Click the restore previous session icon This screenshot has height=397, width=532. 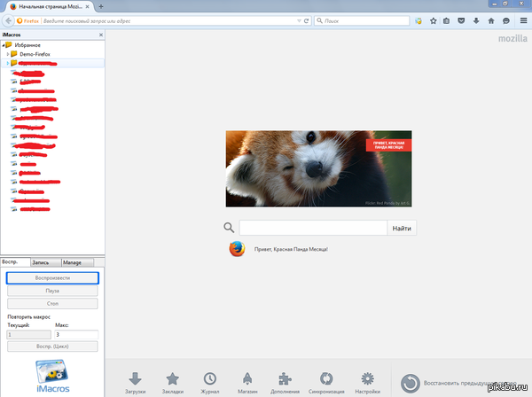click(x=411, y=383)
